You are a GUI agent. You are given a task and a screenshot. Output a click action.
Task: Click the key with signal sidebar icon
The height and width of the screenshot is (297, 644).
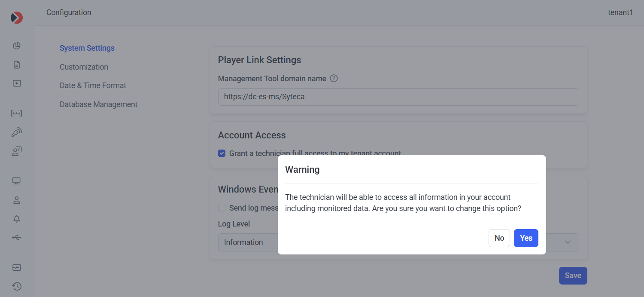[x=17, y=132]
